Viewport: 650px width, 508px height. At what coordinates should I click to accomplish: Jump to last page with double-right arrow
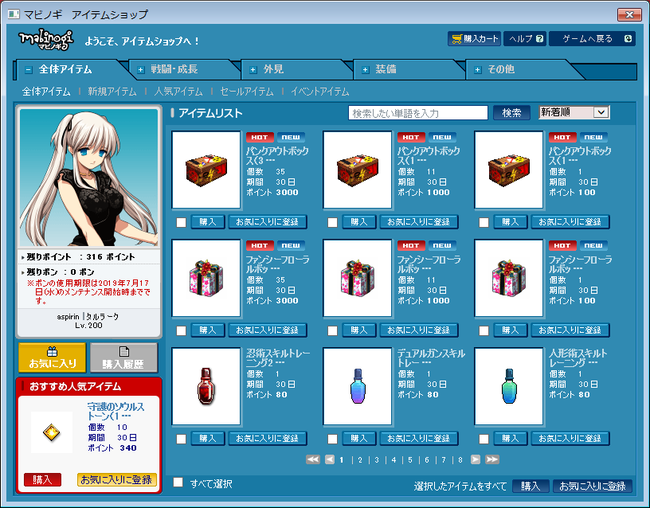tap(492, 459)
